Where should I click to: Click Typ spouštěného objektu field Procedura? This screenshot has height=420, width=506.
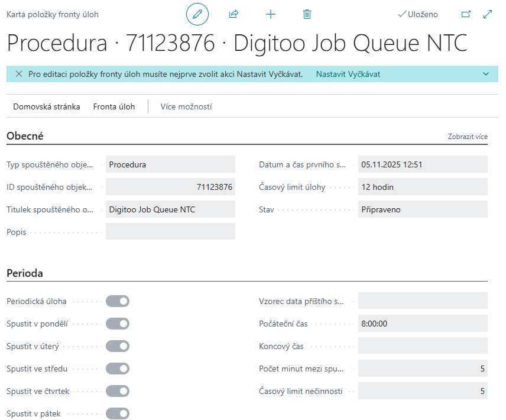(x=170, y=164)
